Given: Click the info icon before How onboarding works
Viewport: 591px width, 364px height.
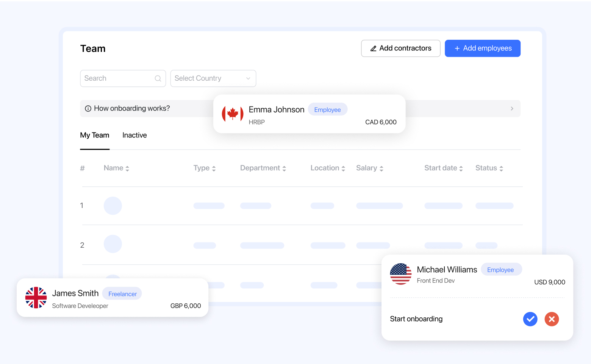Looking at the screenshot, I should (x=88, y=109).
